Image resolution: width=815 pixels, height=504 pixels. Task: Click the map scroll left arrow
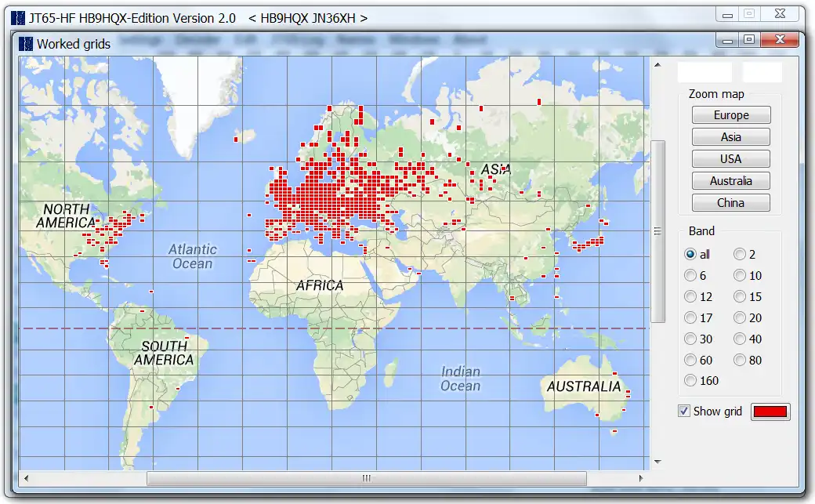click(x=26, y=478)
